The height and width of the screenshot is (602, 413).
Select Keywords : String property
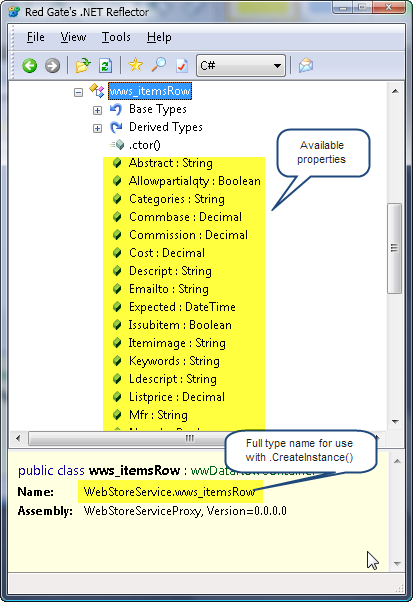(x=174, y=361)
